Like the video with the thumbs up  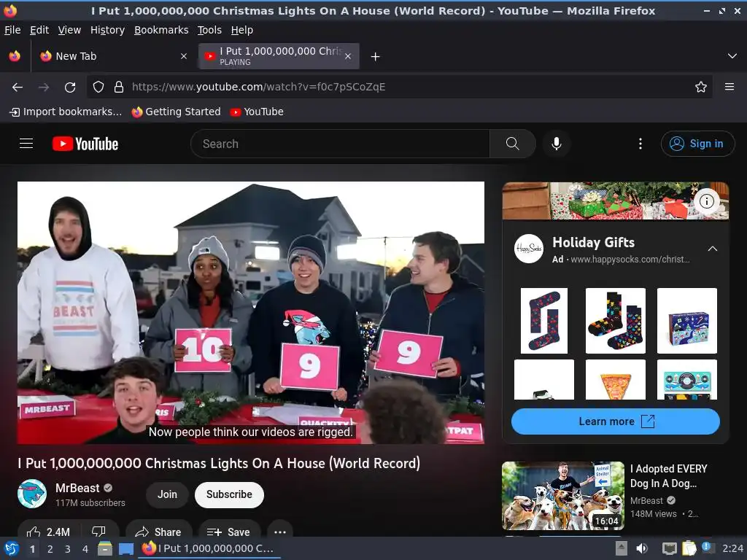pos(48,532)
